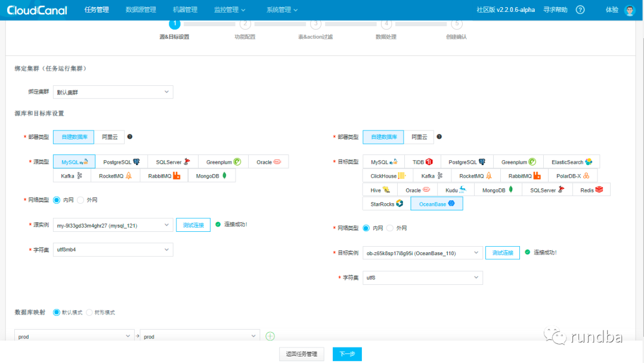Choose 树形模式 database mapping radio
The height and width of the screenshot is (363, 644).
click(89, 312)
